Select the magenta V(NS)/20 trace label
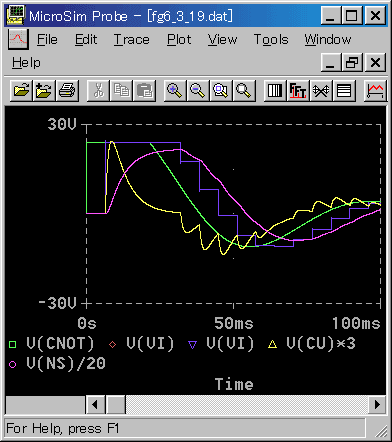This screenshot has height=442, width=392. pyautogui.click(x=66, y=363)
